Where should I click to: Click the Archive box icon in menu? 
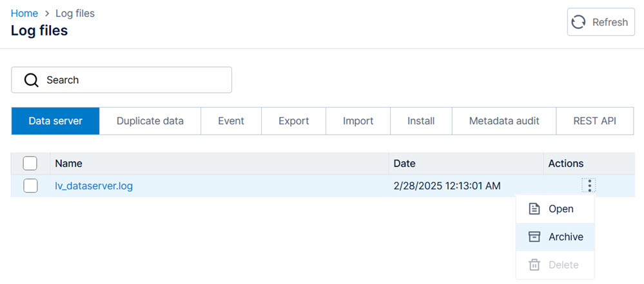534,237
